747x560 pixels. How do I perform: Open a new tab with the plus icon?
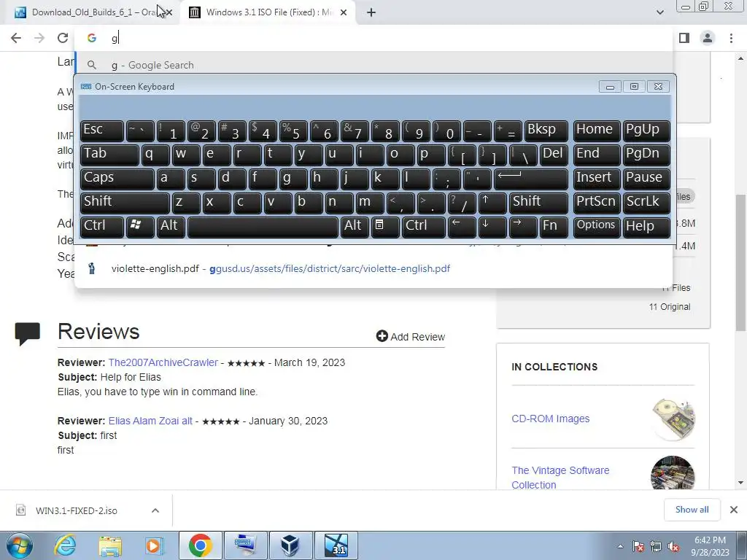pos(371,13)
